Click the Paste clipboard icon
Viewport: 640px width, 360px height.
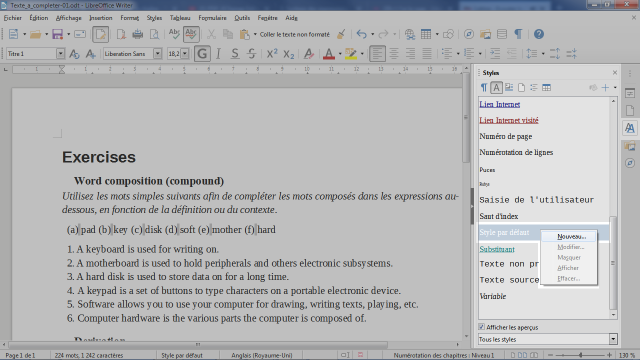pyautogui.click(x=244, y=34)
